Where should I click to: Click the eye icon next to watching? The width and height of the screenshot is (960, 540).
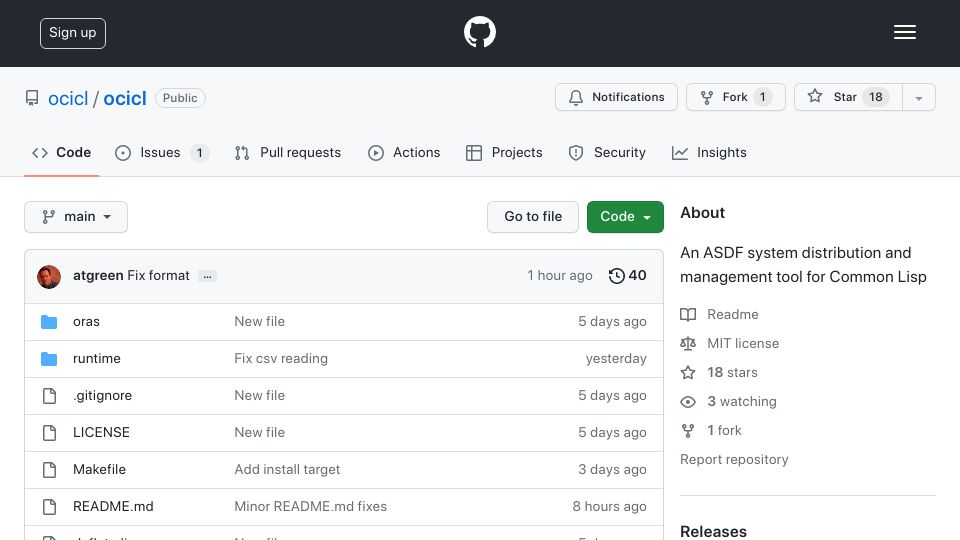pos(688,402)
